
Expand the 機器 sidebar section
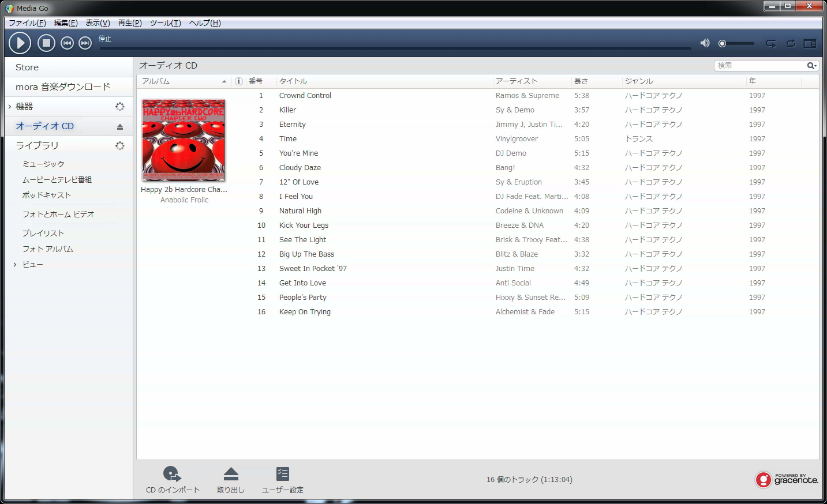click(10, 106)
